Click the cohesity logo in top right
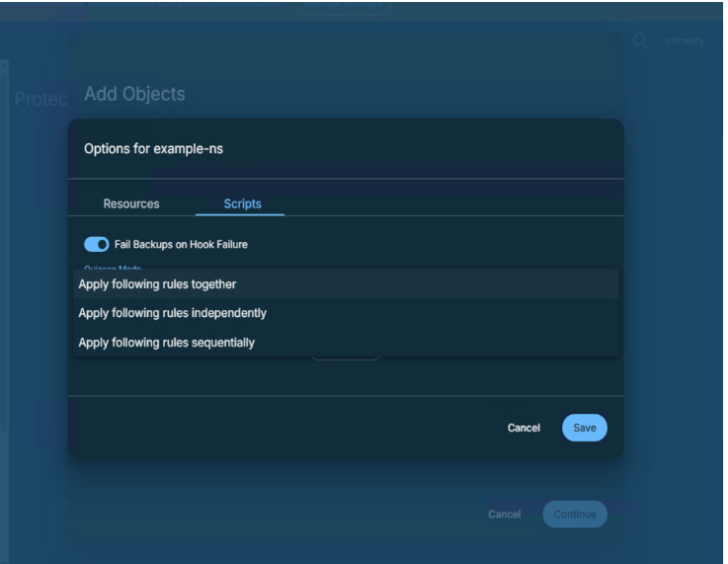 [684, 40]
